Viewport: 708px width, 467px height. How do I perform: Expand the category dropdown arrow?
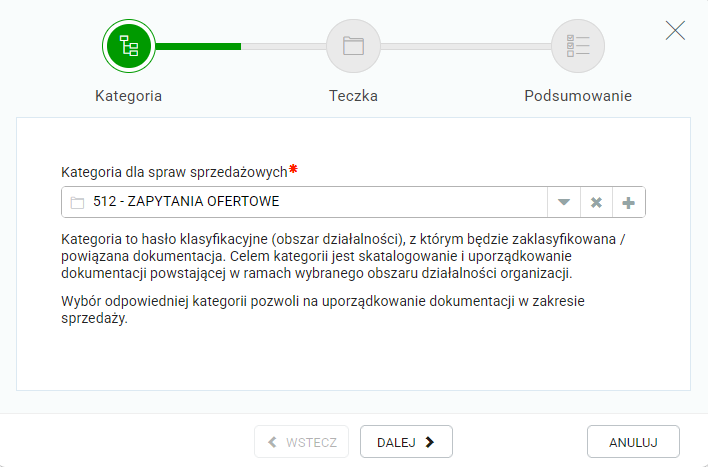coord(564,202)
